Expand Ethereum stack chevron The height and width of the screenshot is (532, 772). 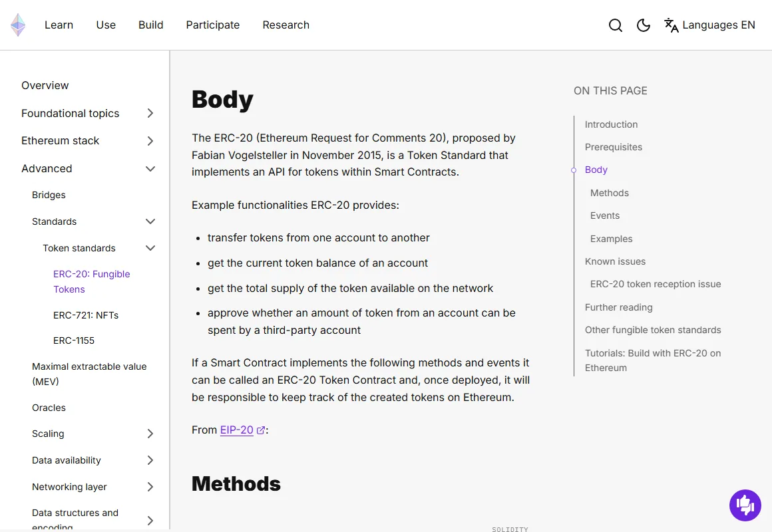[x=150, y=141]
